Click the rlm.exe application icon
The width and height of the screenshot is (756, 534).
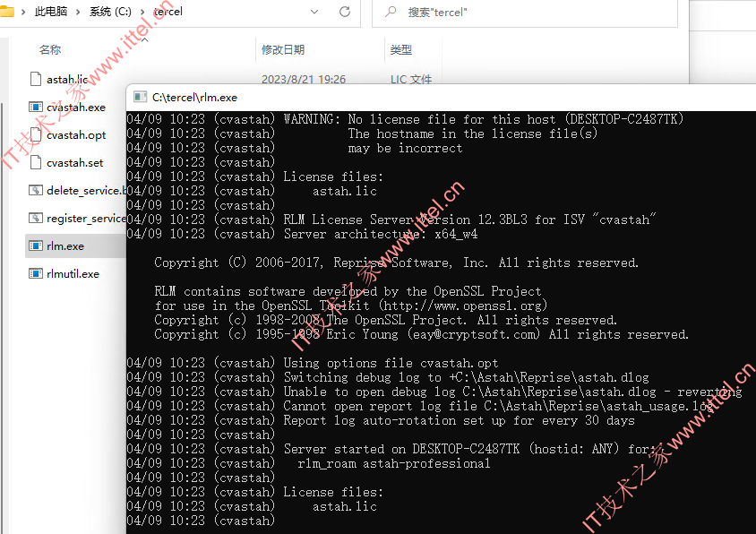click(36, 246)
